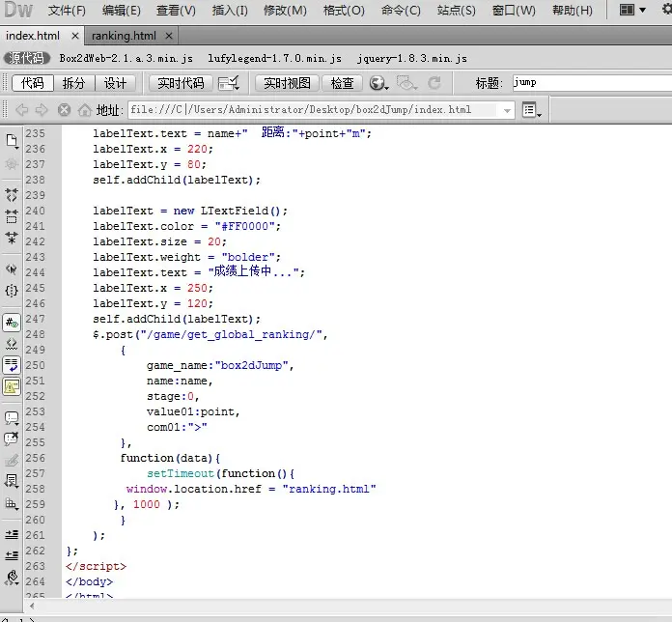Toggle 检查 inspect mode
This screenshot has height=622, width=672.
[343, 83]
